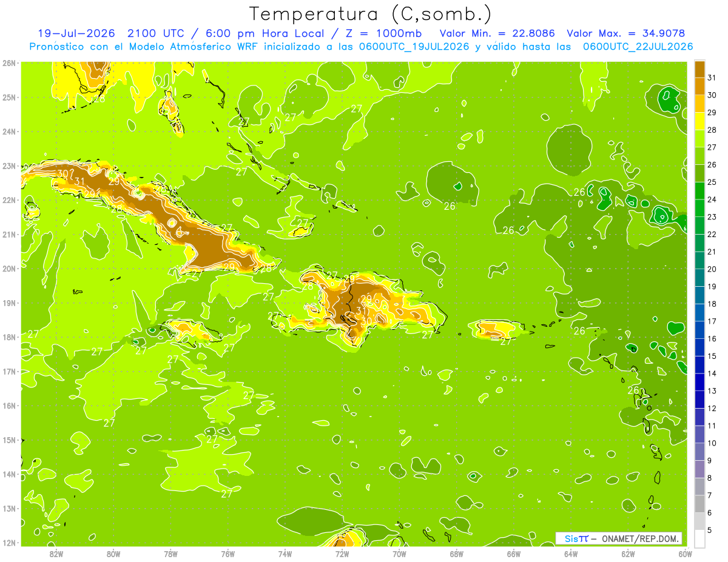Click legend scale label '18'

pos(712,304)
